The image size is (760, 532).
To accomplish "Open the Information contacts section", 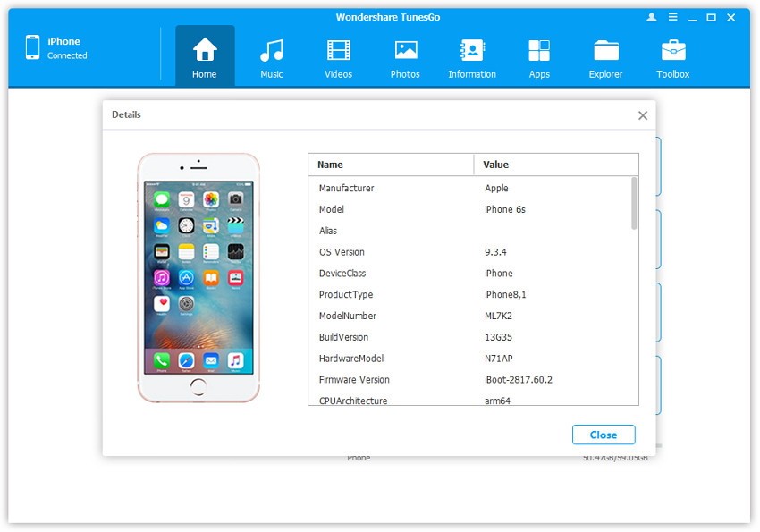I will coord(472,56).
